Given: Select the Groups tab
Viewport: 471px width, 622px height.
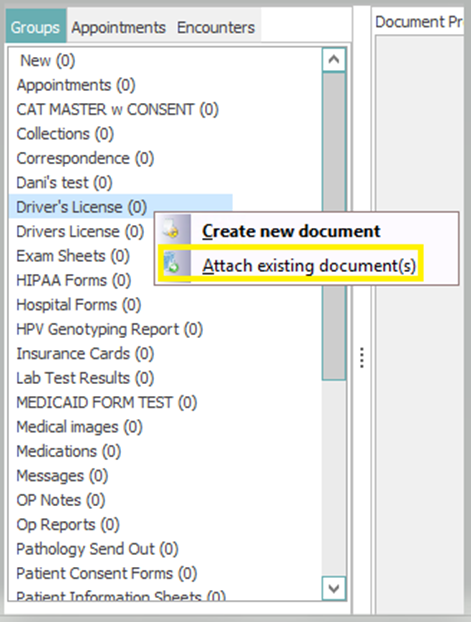Looking at the screenshot, I should pos(35,27).
